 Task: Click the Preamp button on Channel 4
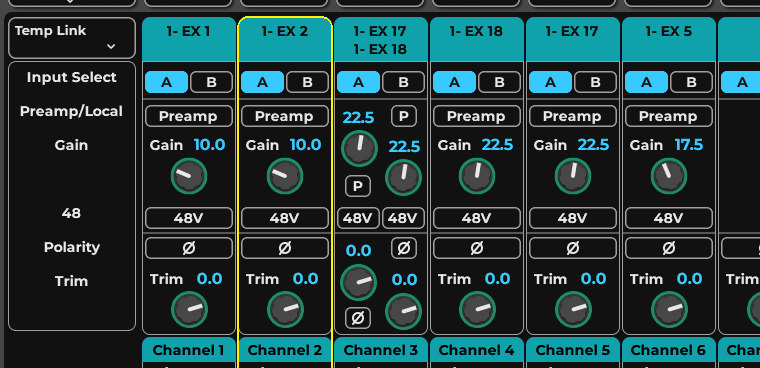tap(476, 116)
